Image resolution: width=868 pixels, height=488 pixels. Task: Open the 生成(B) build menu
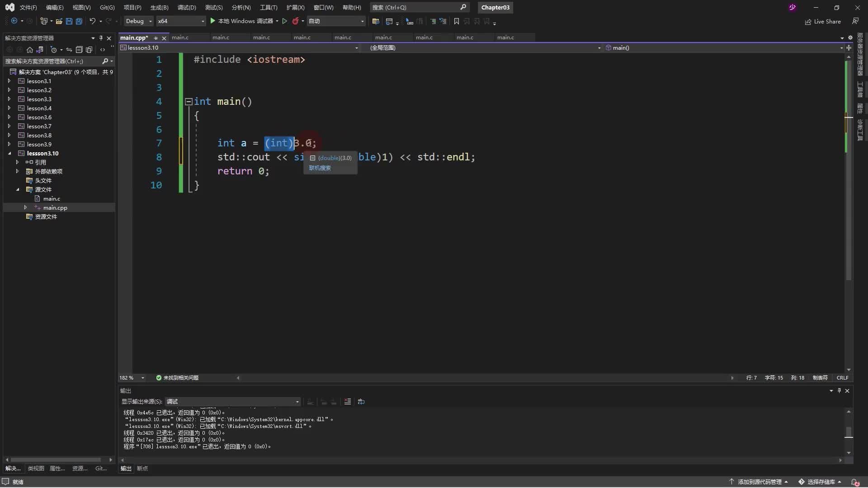coord(159,7)
